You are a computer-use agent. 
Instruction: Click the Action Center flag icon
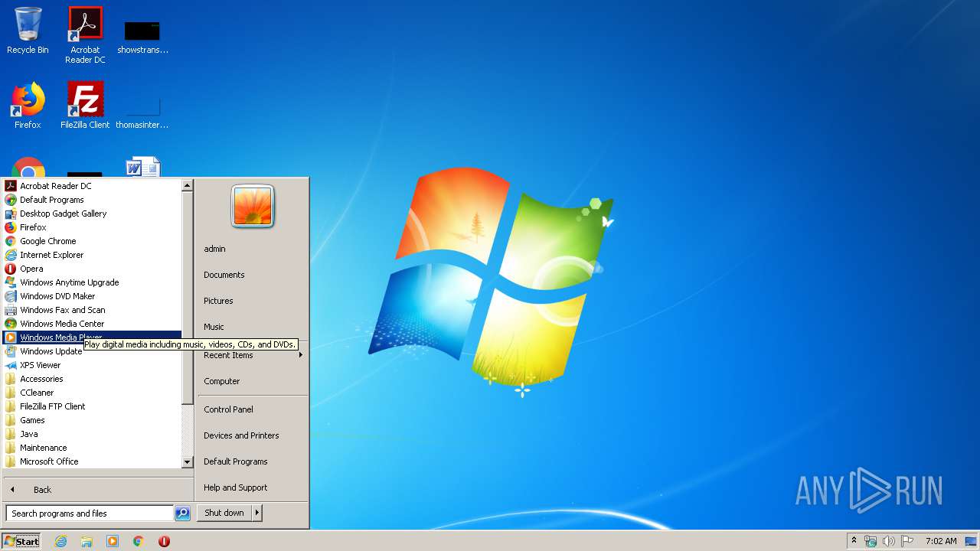[x=907, y=541]
